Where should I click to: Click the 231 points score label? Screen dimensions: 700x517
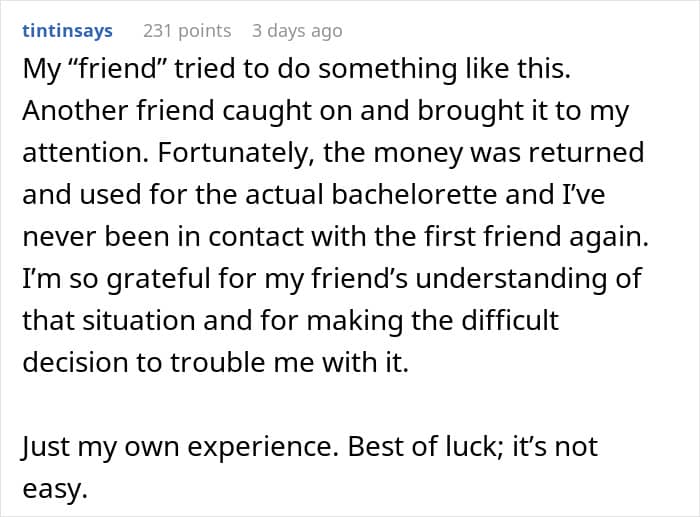click(187, 31)
